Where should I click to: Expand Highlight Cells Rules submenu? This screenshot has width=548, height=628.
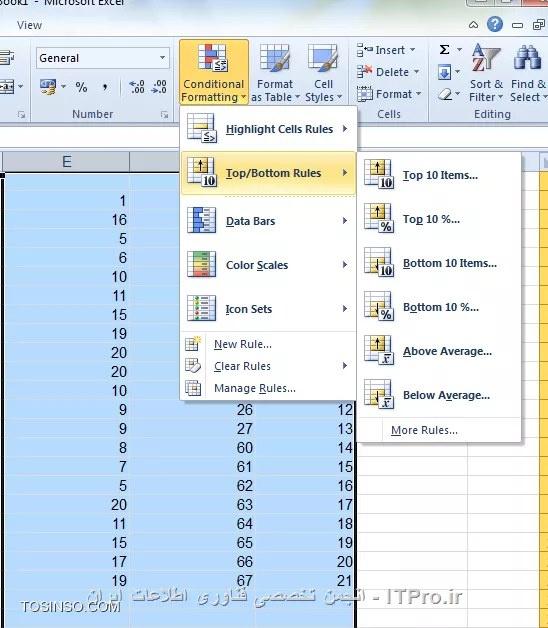[x=268, y=129]
